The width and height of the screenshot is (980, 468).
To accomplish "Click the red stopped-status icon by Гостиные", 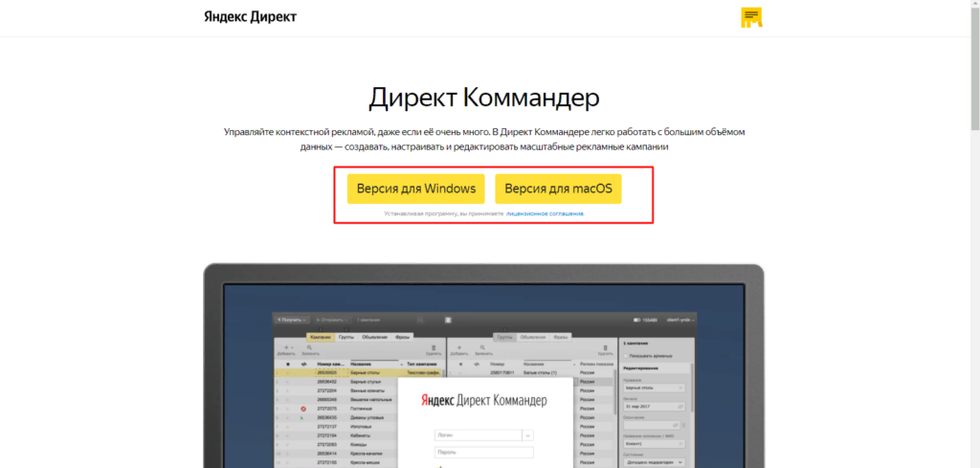I will [303, 409].
